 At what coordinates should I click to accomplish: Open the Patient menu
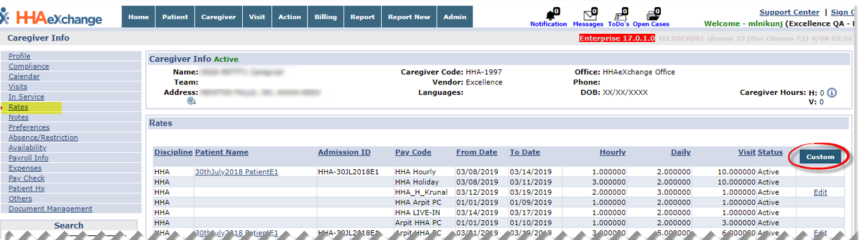tap(175, 17)
